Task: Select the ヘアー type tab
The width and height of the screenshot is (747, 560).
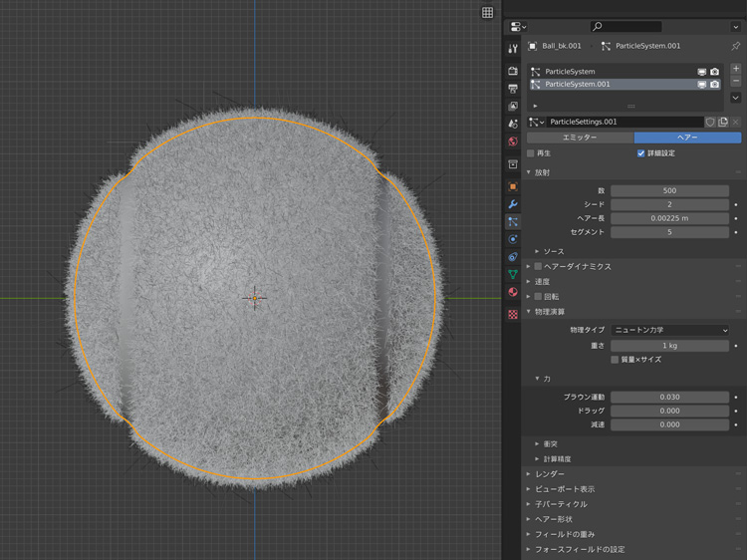Action: 687,138
